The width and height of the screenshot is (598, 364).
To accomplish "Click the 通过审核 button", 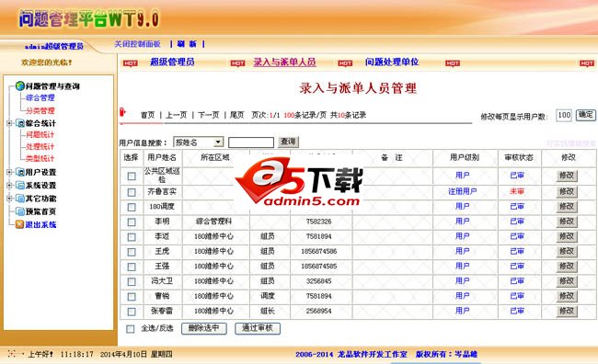I will point(258,328).
